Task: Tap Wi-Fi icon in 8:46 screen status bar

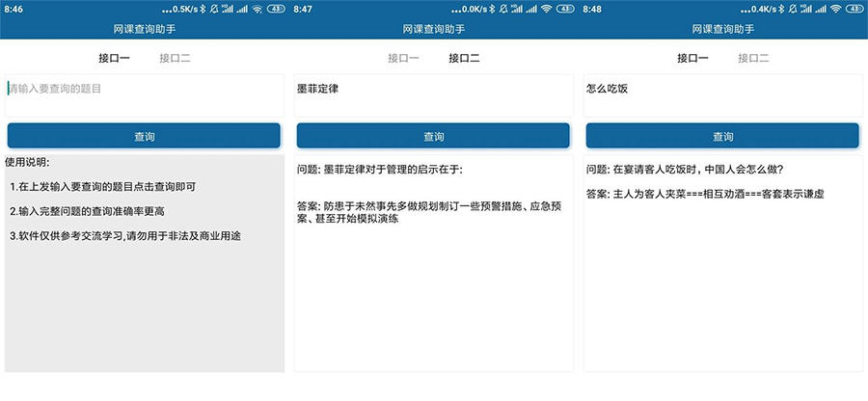Action: 257,9
